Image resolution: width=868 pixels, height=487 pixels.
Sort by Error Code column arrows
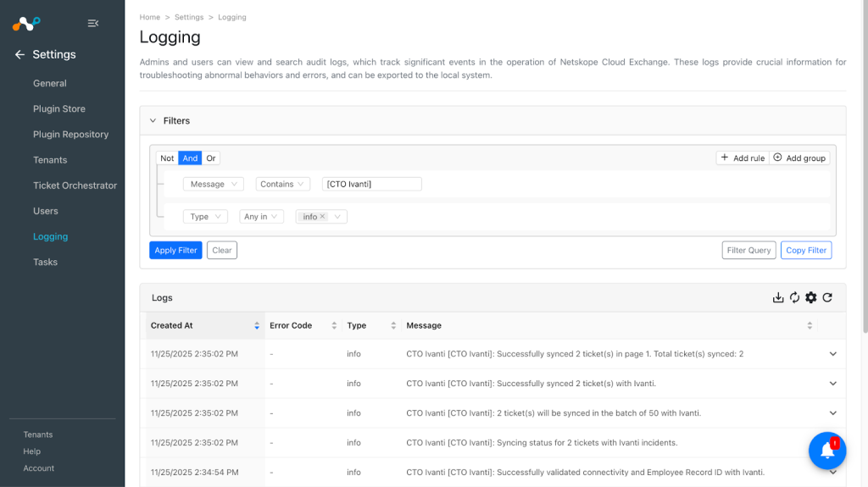[334, 325]
